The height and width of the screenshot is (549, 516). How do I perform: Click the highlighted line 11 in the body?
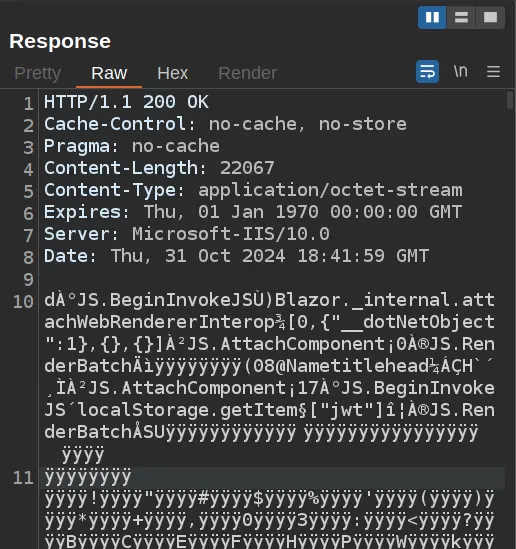[272, 478]
